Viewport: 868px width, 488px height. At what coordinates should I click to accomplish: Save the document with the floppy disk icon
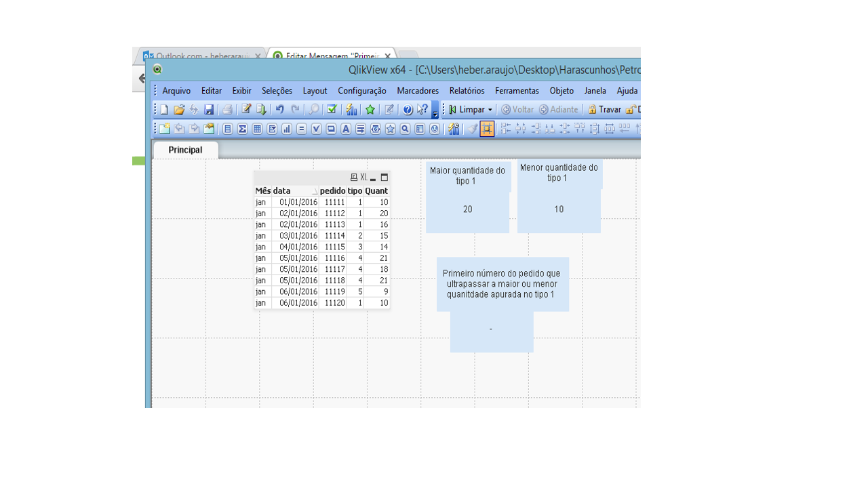(x=209, y=109)
